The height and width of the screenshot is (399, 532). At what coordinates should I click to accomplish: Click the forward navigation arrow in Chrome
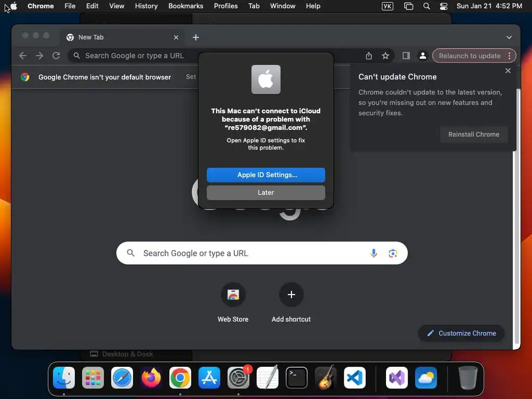tap(39, 56)
